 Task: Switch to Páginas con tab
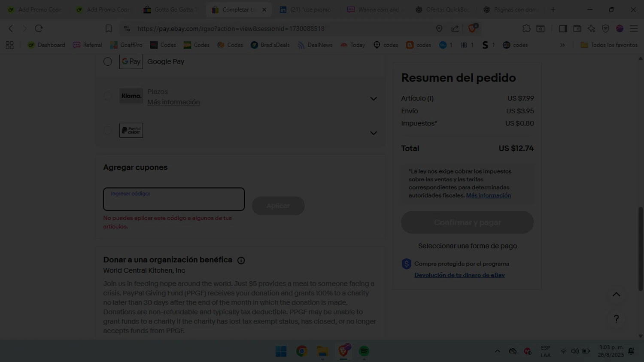pyautogui.click(x=511, y=9)
